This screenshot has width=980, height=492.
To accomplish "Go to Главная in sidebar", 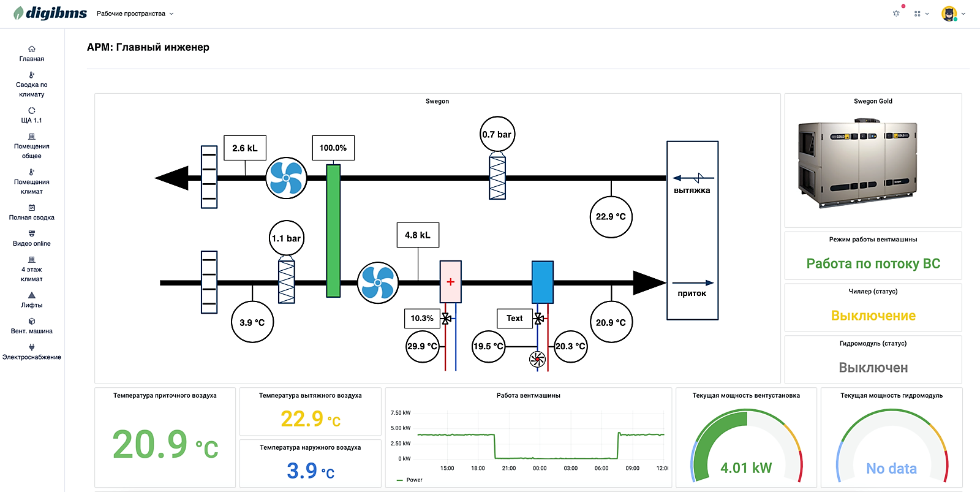I will point(32,54).
